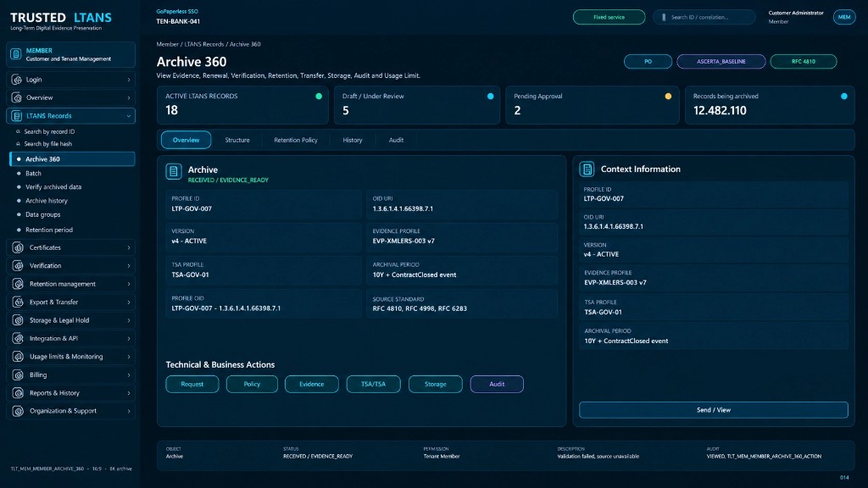Image resolution: width=868 pixels, height=488 pixels.
Task: Click the Reports & History icon
Action: coord(19,393)
